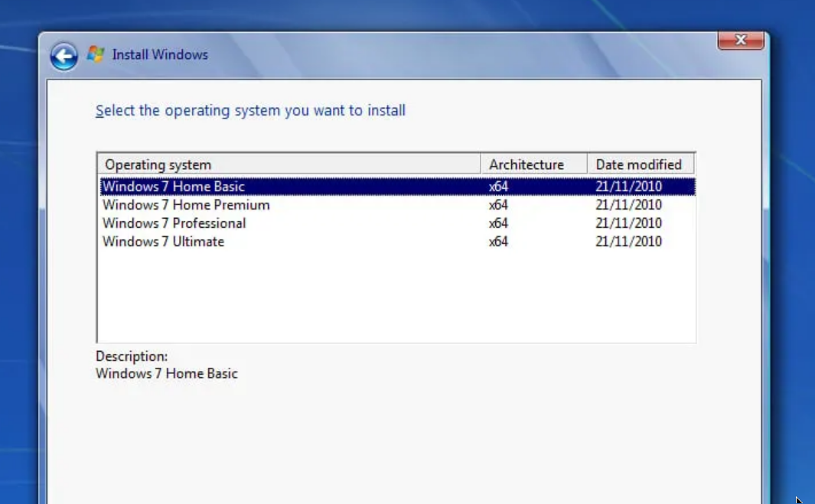Image resolution: width=815 pixels, height=504 pixels.
Task: Click the Windows flag logo in title bar
Action: [96, 54]
